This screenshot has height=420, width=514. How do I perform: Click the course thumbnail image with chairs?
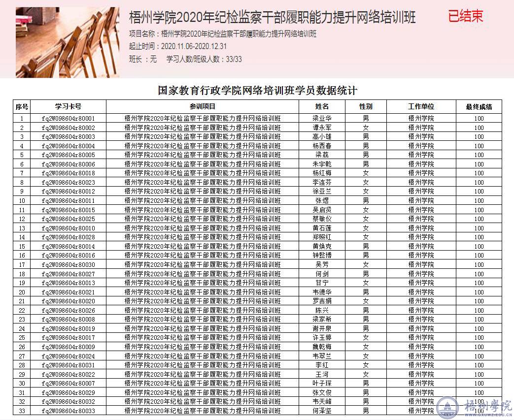click(x=68, y=42)
